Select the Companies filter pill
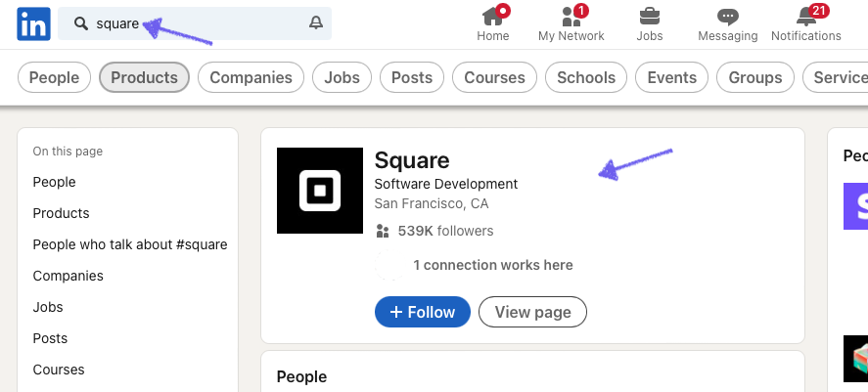Viewport: 868px width, 392px height. [251, 77]
